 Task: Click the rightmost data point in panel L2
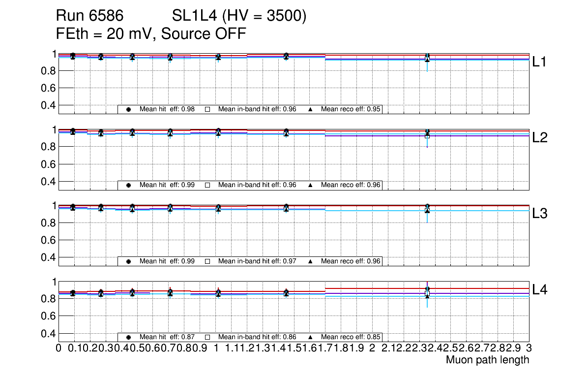coord(427,134)
